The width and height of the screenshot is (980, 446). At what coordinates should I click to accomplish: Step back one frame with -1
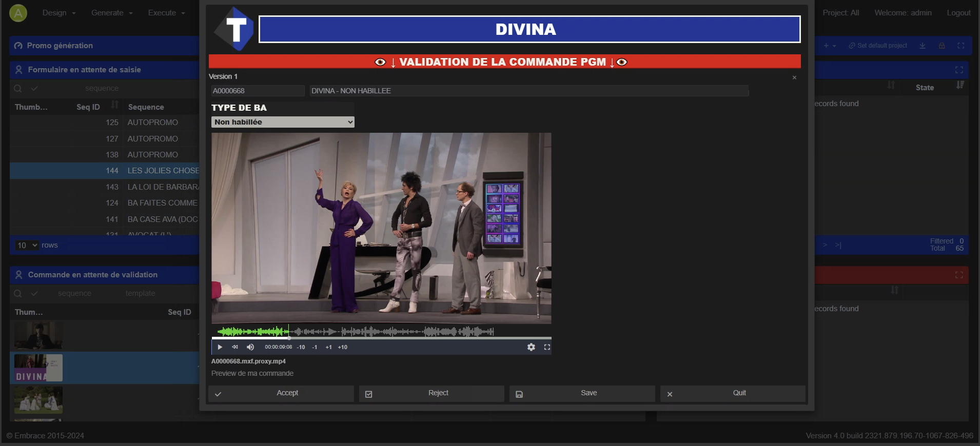315,347
